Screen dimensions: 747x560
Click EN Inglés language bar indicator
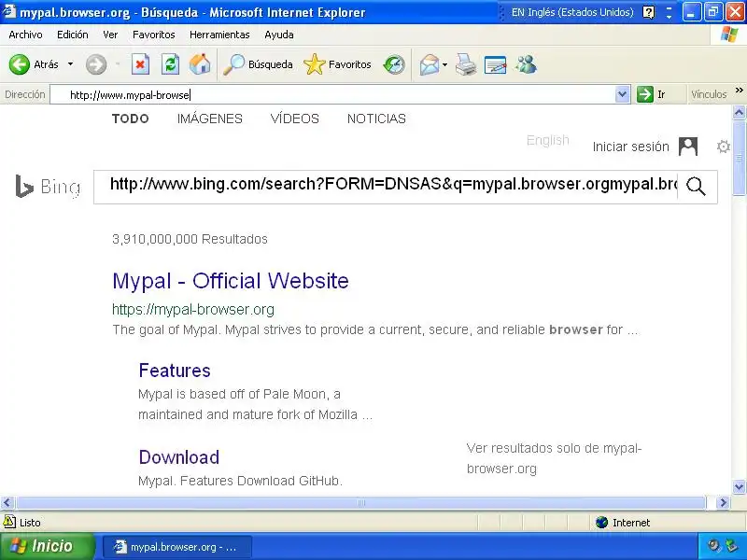(x=572, y=12)
